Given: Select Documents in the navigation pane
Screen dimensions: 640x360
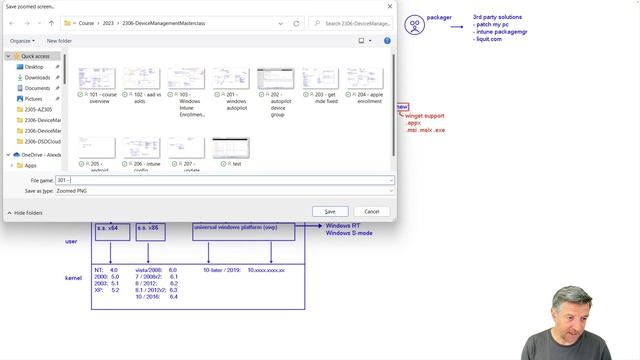Looking at the screenshot, I should pyautogui.click(x=37, y=88).
